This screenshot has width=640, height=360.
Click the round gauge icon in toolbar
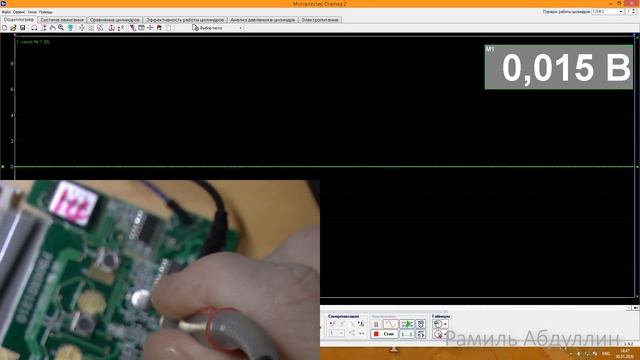(x=111, y=28)
